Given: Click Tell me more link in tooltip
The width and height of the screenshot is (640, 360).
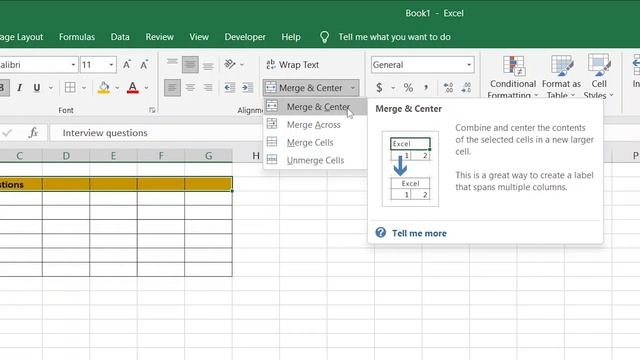Looking at the screenshot, I should (419, 233).
